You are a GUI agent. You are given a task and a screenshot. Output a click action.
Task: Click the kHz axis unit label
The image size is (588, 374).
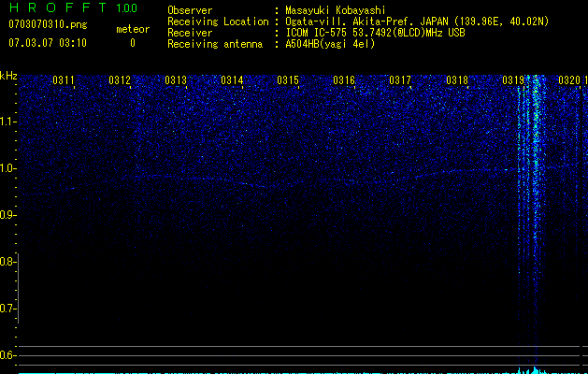pyautogui.click(x=8, y=76)
